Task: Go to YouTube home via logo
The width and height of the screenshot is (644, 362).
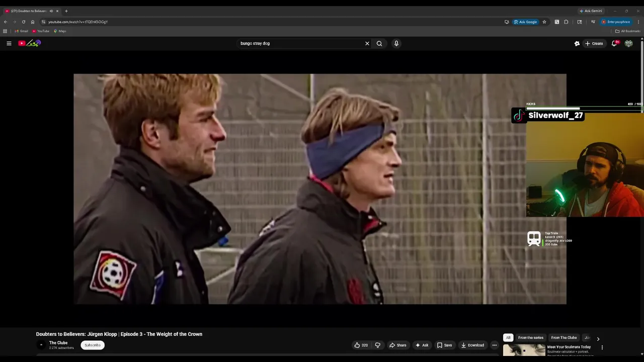Action: 29,43
